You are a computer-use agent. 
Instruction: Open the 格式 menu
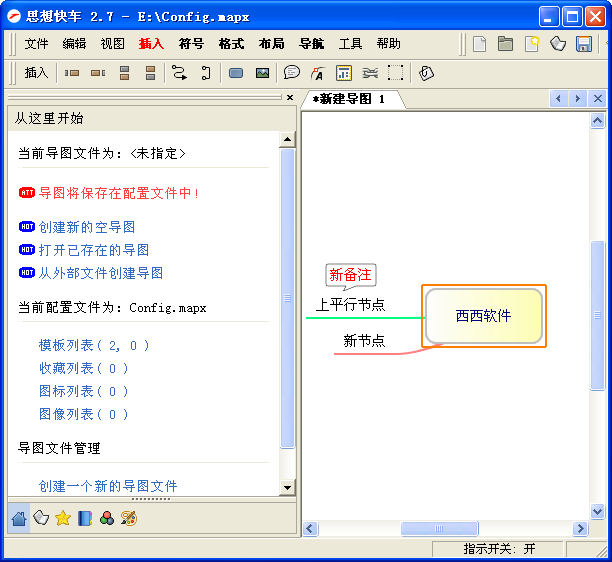(231, 44)
